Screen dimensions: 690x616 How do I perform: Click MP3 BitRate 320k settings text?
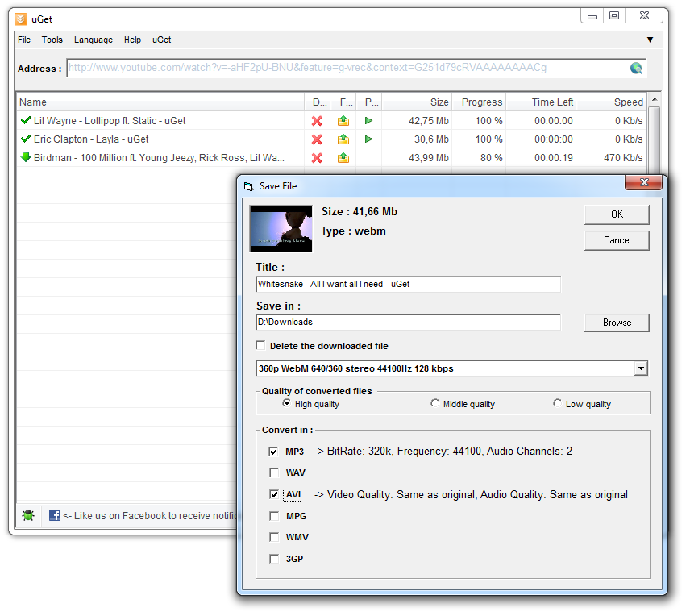coord(443,452)
